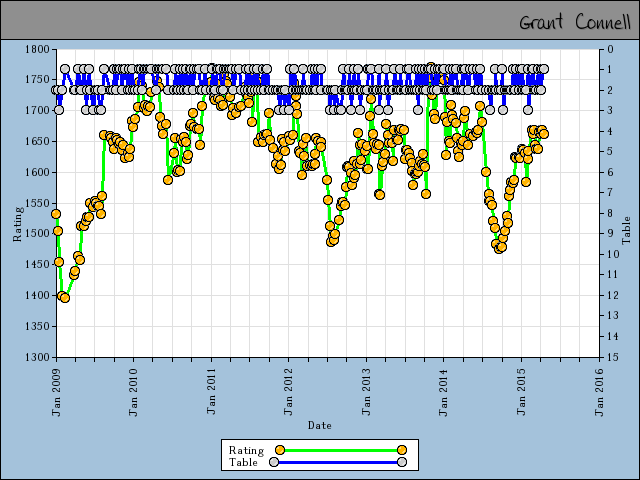Click the lowest orange rating point just below 1400
640x480 pixels.
65,298
